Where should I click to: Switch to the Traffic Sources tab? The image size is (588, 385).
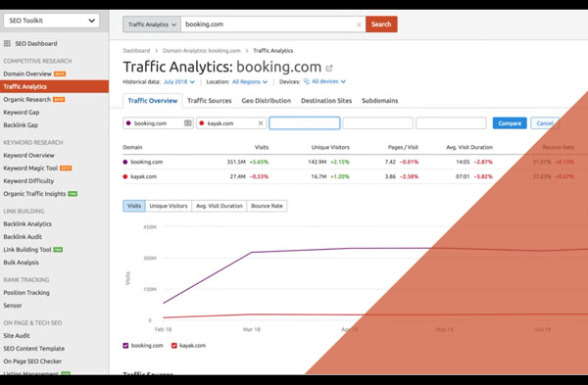coord(210,101)
